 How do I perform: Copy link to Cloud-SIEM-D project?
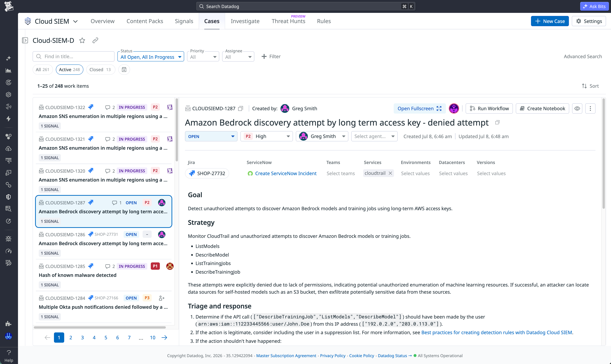[95, 40]
